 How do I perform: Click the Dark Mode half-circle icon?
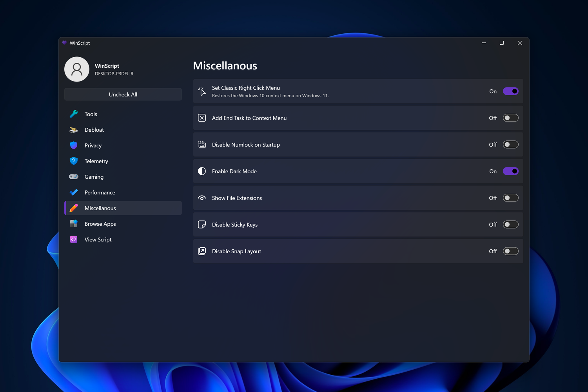[x=202, y=171]
